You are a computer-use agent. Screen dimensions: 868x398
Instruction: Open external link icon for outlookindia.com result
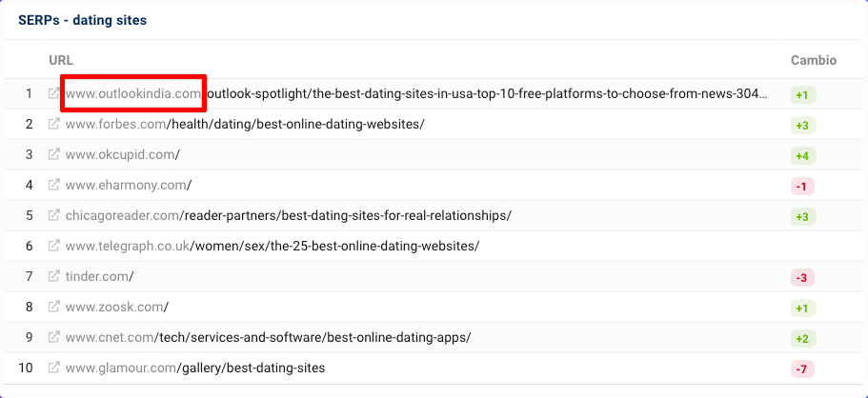(54, 94)
